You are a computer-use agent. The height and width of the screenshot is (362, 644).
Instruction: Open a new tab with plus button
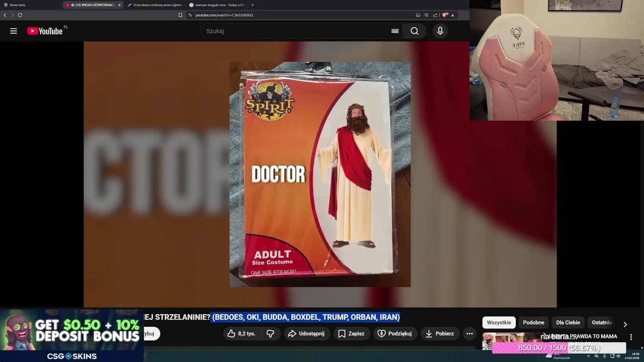253,5
